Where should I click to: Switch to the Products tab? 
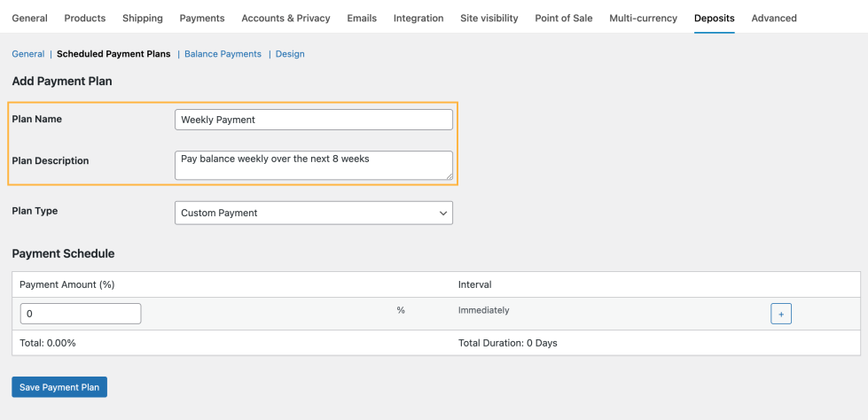[x=85, y=18]
